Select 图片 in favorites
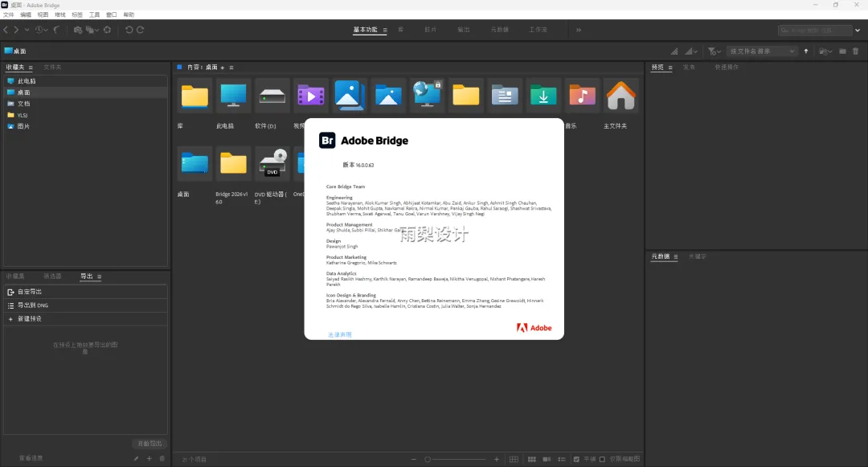 (86, 126)
